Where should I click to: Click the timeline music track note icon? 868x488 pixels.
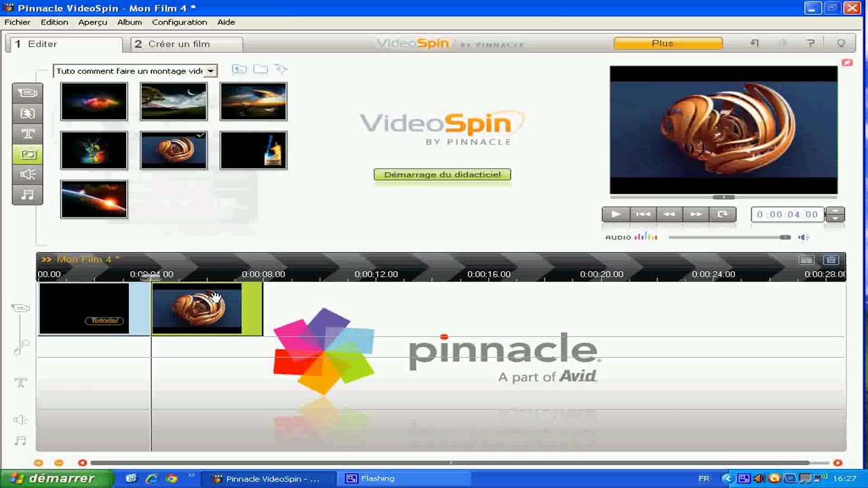(x=20, y=441)
